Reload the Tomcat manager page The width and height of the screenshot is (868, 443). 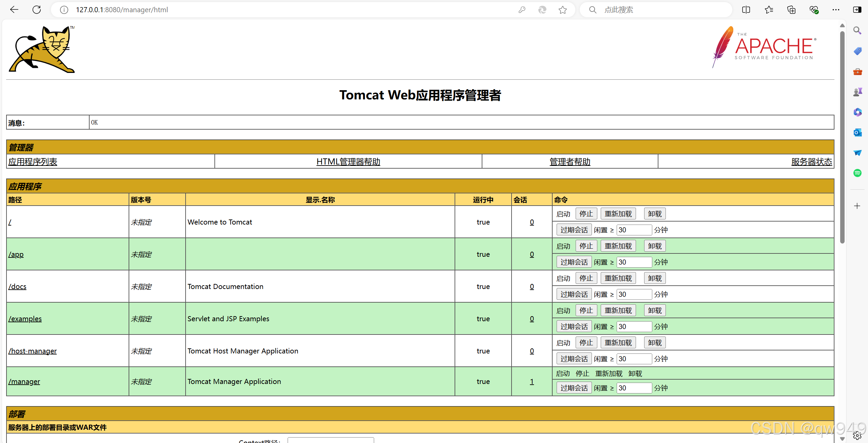37,10
